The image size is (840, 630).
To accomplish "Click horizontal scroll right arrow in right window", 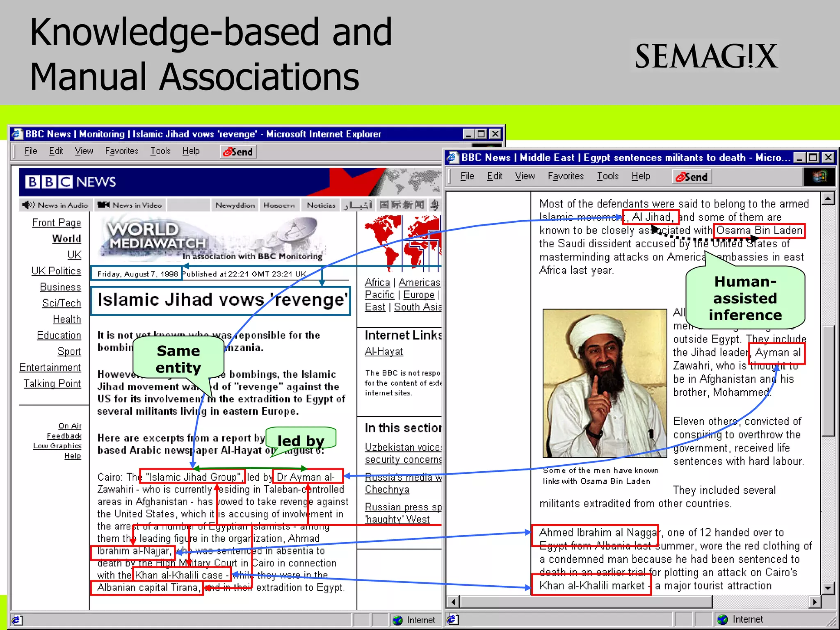I will coord(815,602).
